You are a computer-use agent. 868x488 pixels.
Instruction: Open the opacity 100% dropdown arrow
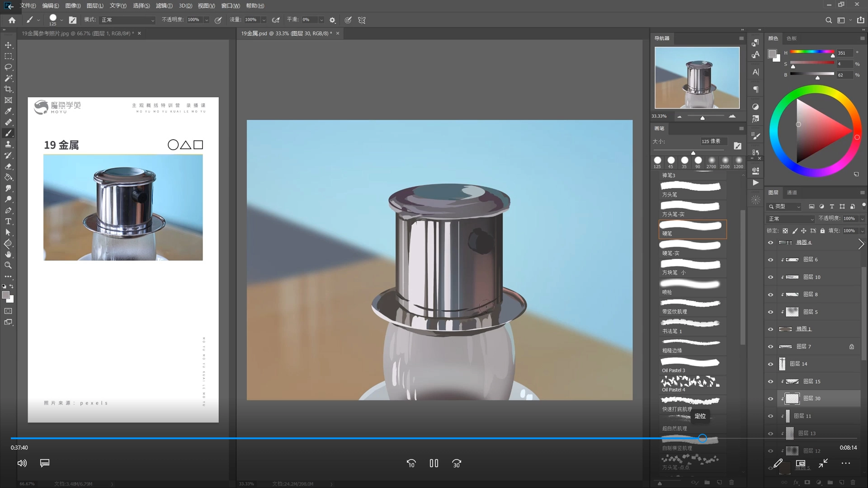[207, 20]
